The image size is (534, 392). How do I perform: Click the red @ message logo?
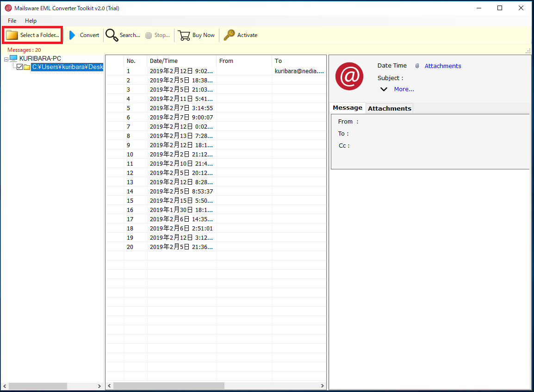click(x=349, y=76)
